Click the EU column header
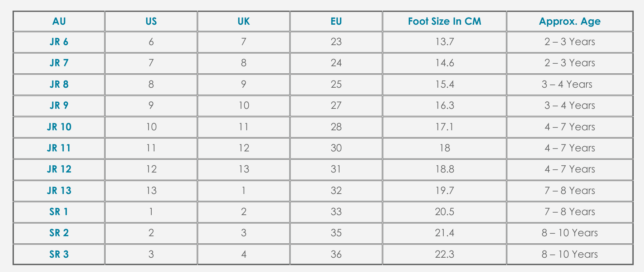 point(336,21)
